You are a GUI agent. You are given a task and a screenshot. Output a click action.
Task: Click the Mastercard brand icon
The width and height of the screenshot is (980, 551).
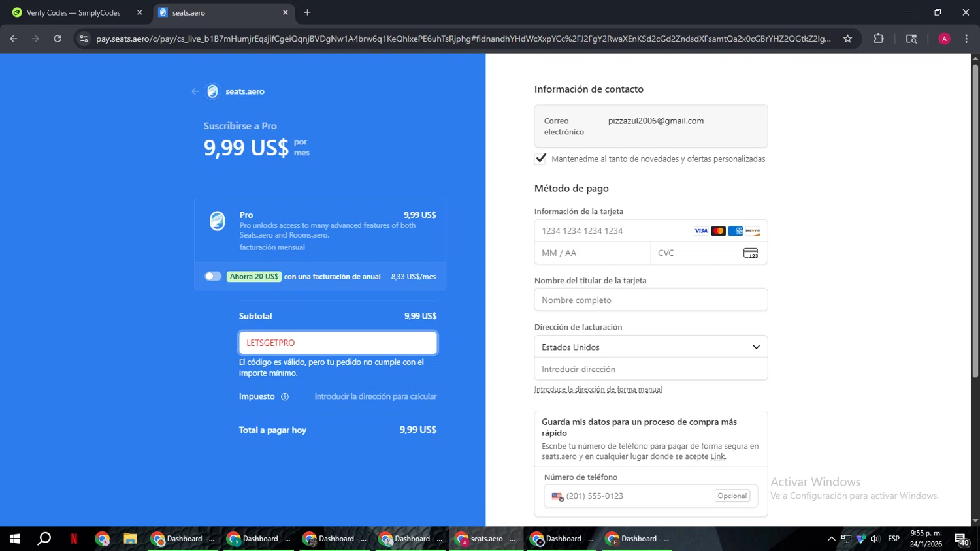pyautogui.click(x=718, y=231)
